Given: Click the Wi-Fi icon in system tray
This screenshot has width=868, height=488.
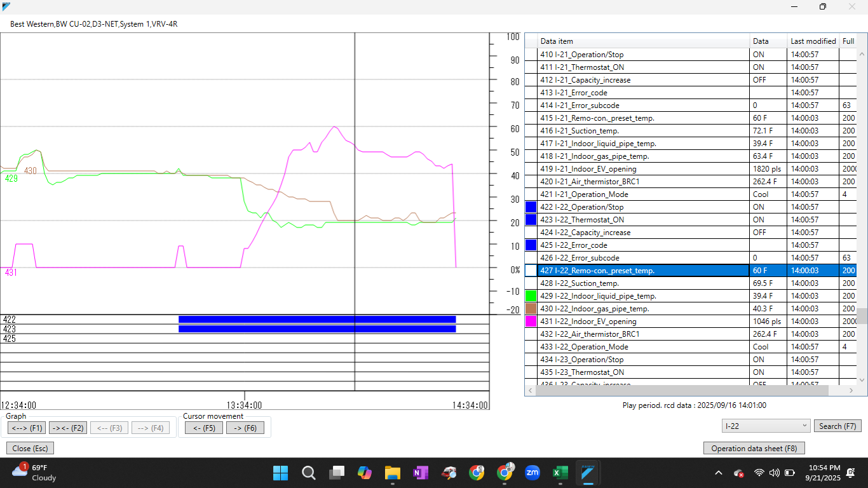Looking at the screenshot, I should pos(758,473).
